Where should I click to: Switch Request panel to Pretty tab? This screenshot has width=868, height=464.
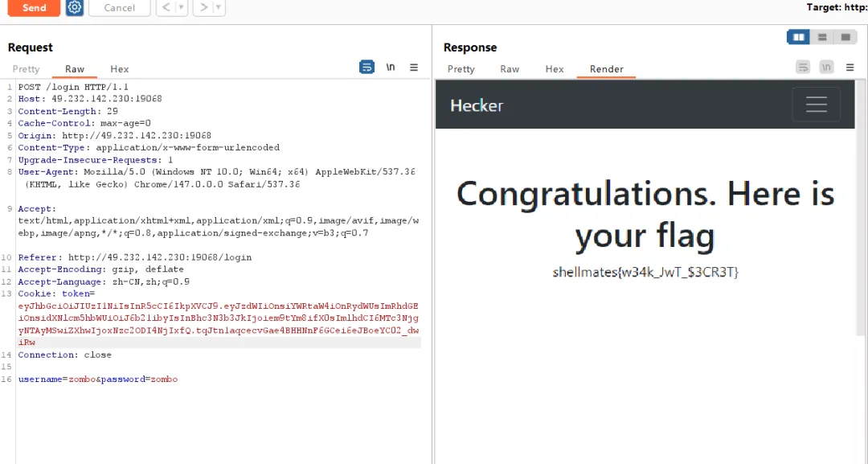point(26,69)
